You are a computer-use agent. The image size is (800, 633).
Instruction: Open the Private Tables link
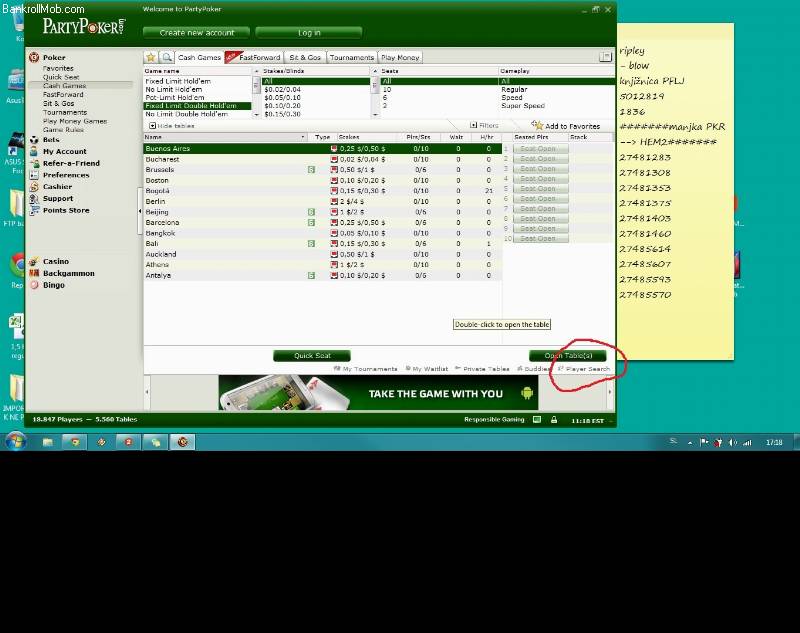coord(482,369)
